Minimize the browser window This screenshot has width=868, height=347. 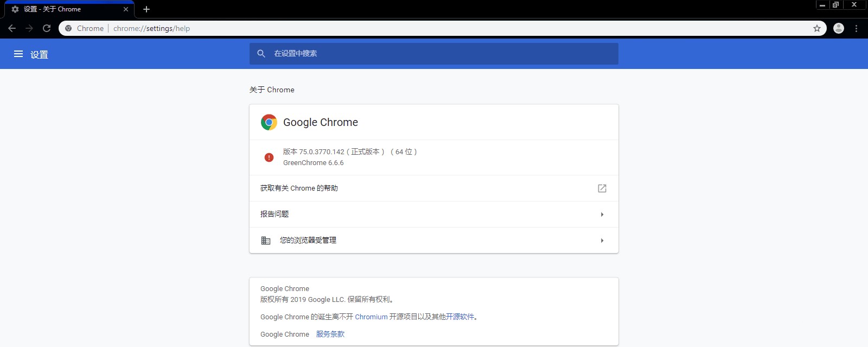tap(822, 5)
